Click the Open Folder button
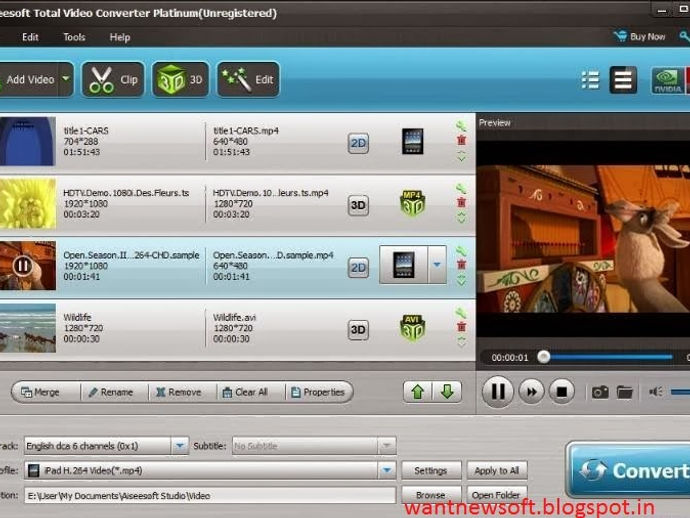This screenshot has width=690, height=518. tap(497, 495)
